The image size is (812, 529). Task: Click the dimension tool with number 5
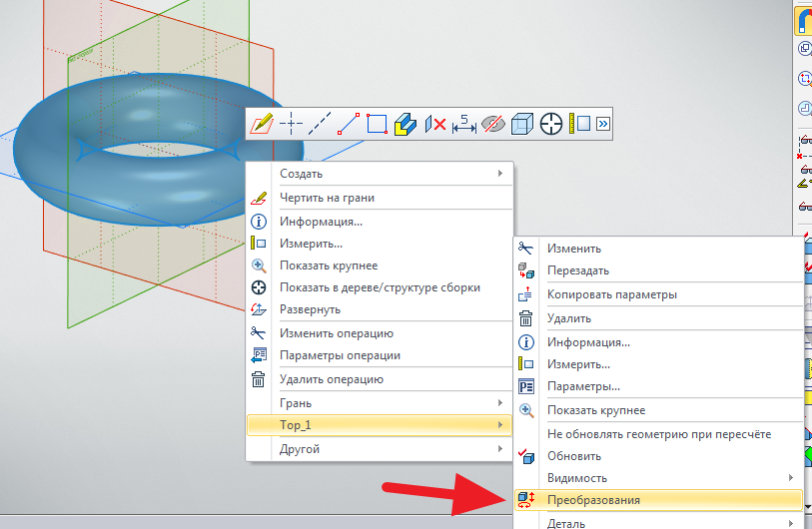[463, 124]
